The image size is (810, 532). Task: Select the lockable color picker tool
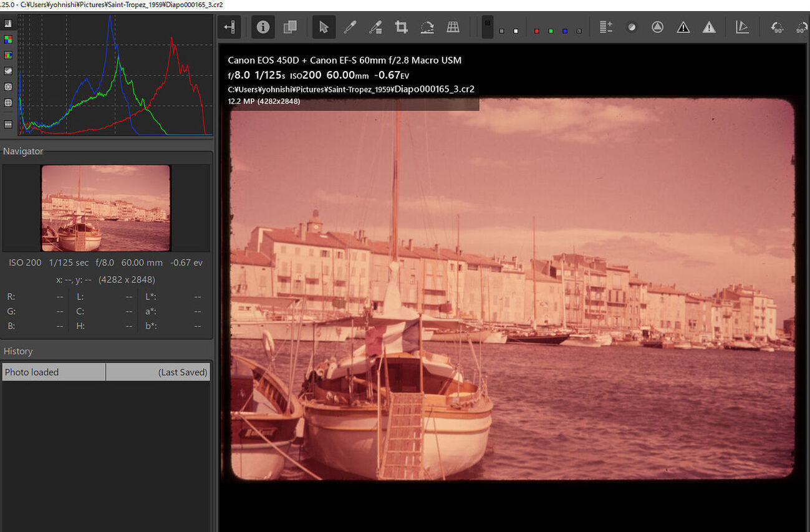click(x=375, y=27)
